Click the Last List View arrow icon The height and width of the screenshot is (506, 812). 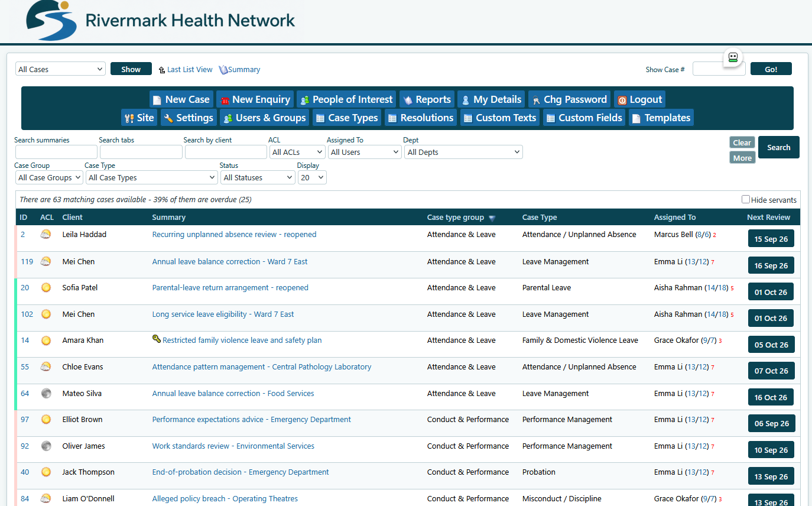coord(162,70)
